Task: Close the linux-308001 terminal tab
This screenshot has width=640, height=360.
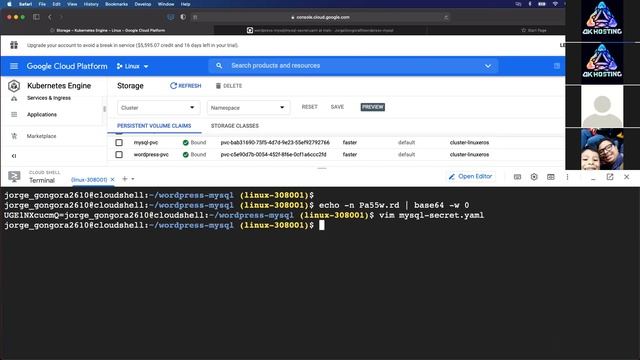Action: (x=113, y=180)
